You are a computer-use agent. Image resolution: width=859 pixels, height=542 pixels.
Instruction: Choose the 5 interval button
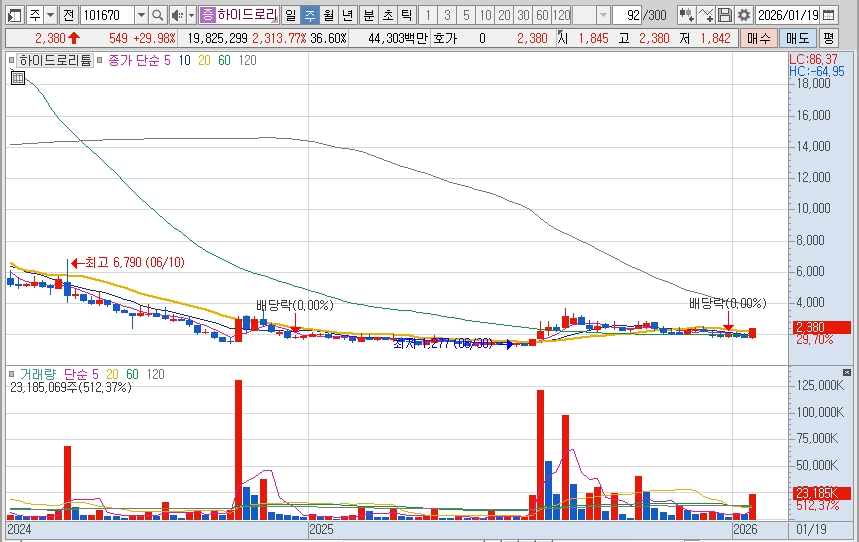coord(466,15)
